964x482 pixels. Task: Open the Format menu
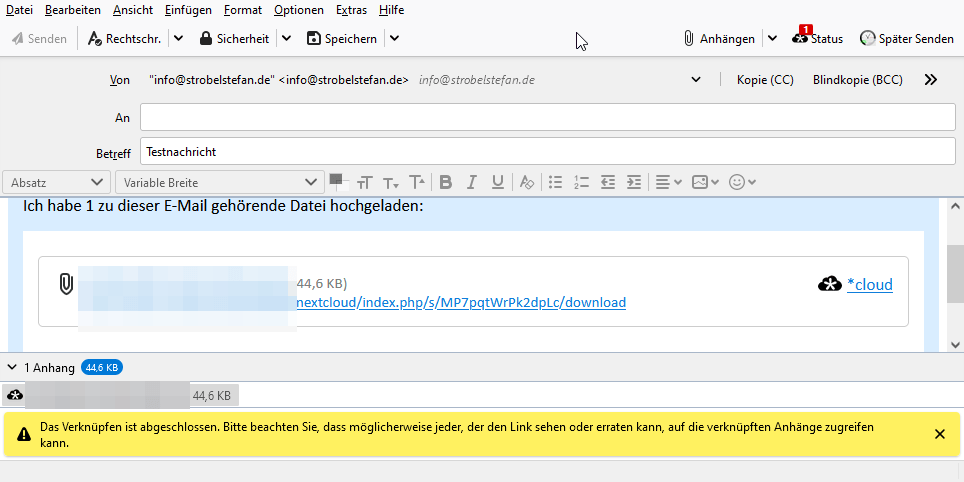pos(243,10)
